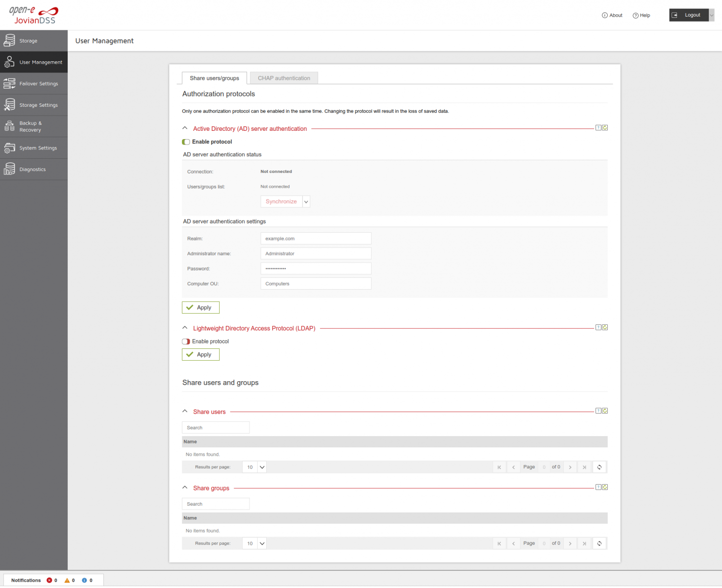
Task: Reload the Share groups table list
Action: [599, 543]
